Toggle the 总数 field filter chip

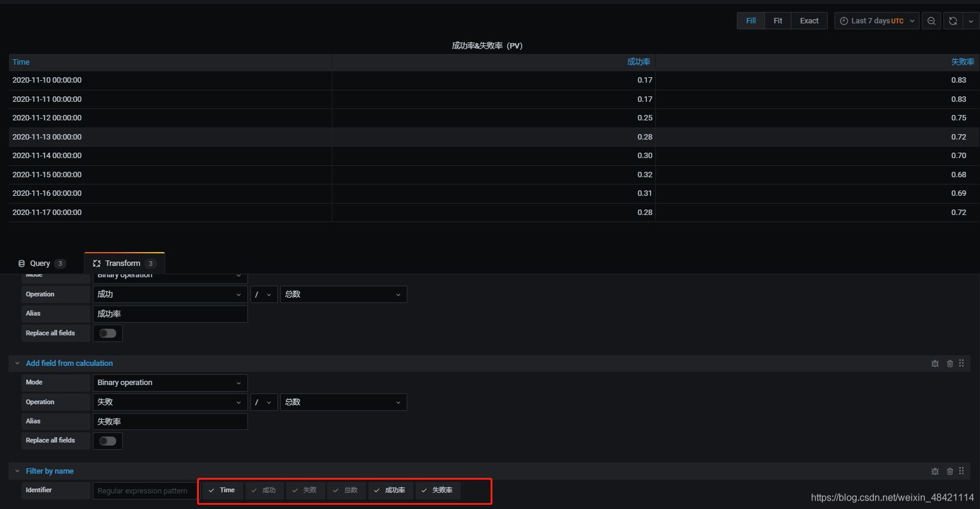click(x=346, y=490)
